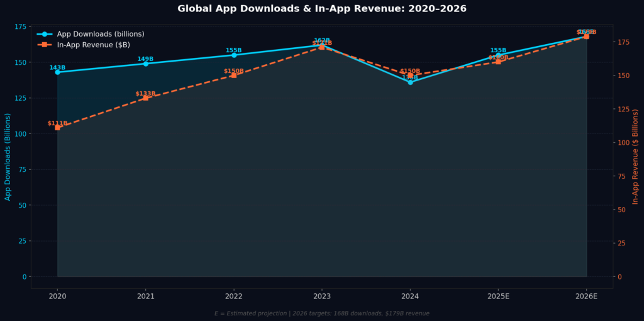The height and width of the screenshot is (321, 644).
Task: Click the '155B' data label above 2025E
Action: coord(498,50)
